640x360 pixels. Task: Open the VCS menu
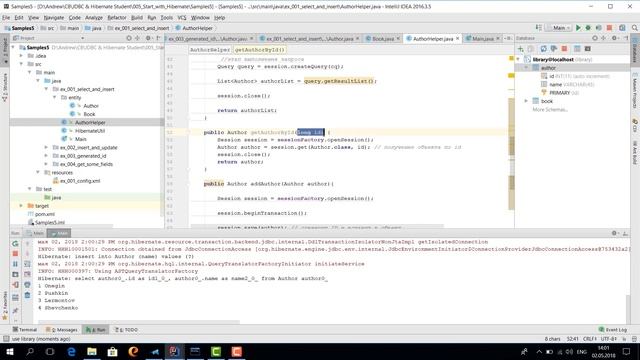coord(182,18)
